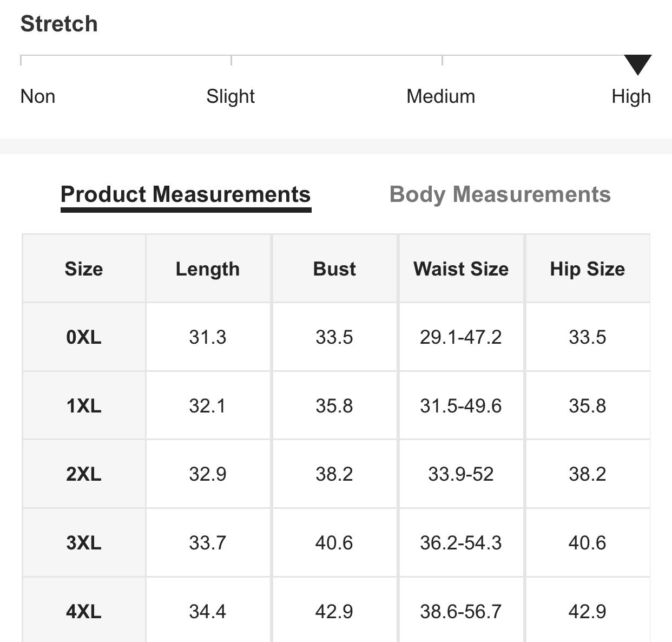672x642 pixels.
Task: Click the Waist Size column header
Action: [x=461, y=269]
